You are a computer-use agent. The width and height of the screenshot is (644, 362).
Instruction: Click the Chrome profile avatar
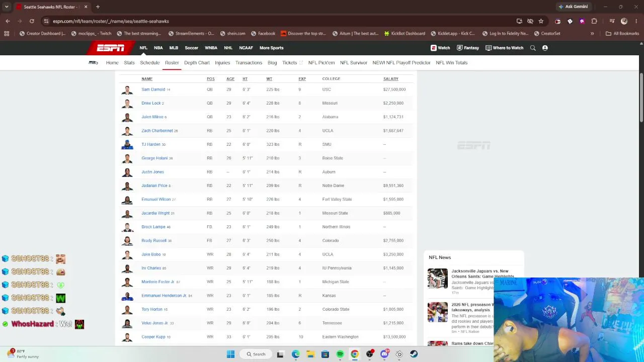(624, 21)
